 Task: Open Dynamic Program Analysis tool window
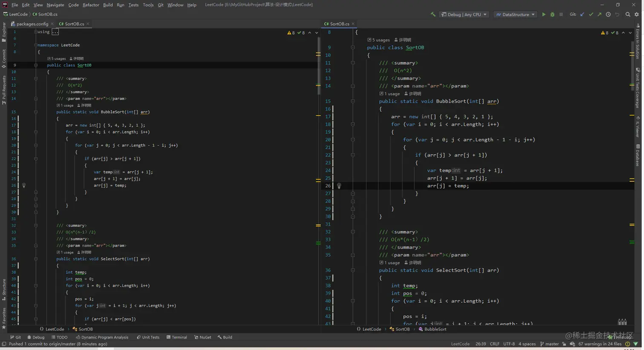click(x=102, y=337)
